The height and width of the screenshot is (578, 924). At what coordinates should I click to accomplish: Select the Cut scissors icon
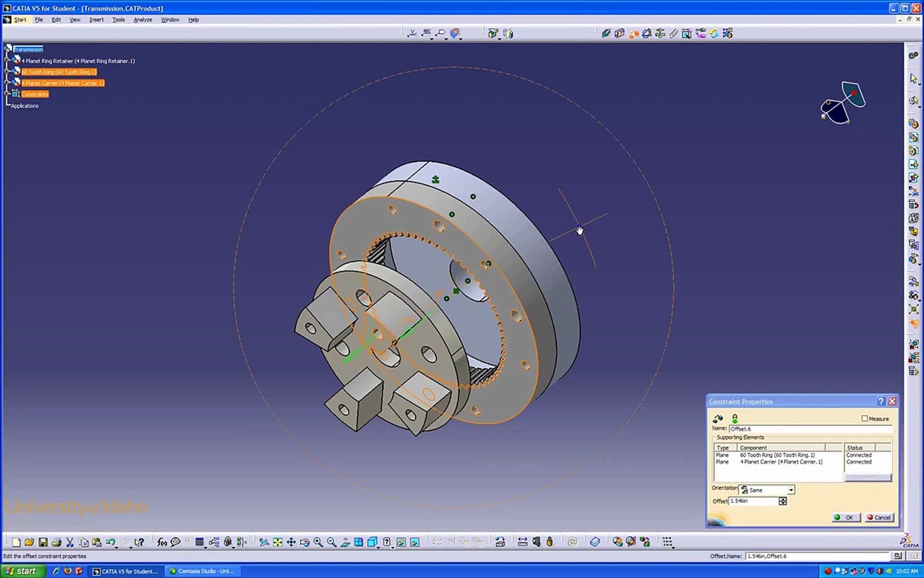tap(70, 542)
